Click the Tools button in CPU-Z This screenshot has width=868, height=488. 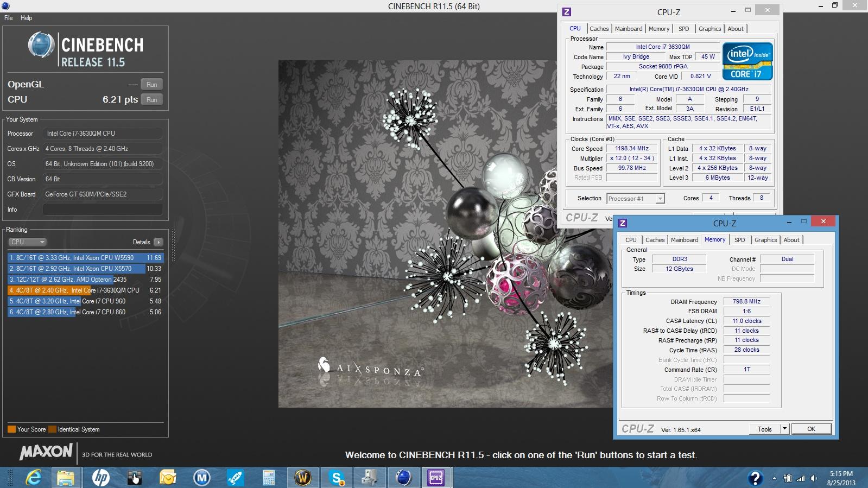click(x=765, y=429)
